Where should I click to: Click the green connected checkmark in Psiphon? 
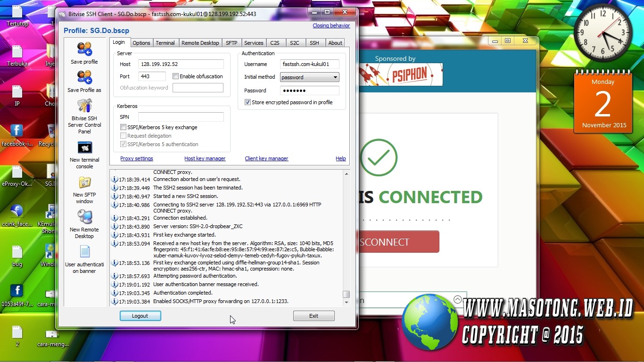(x=379, y=157)
